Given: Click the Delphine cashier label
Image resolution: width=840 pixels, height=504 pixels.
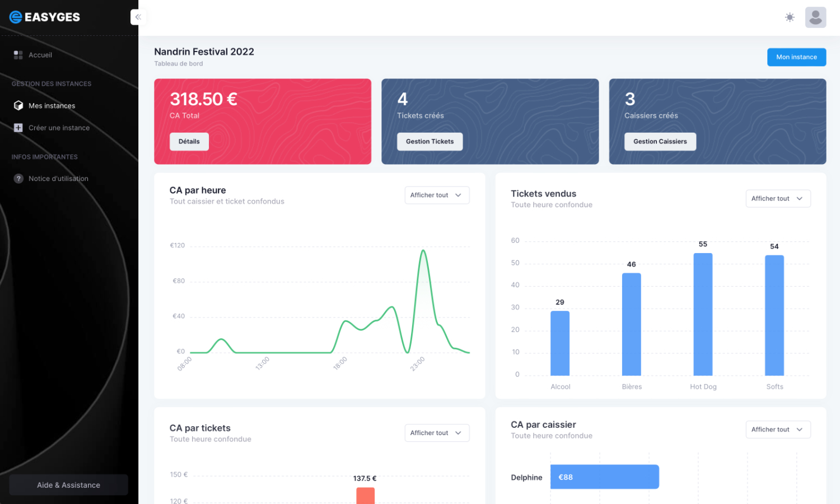Looking at the screenshot, I should [x=526, y=478].
